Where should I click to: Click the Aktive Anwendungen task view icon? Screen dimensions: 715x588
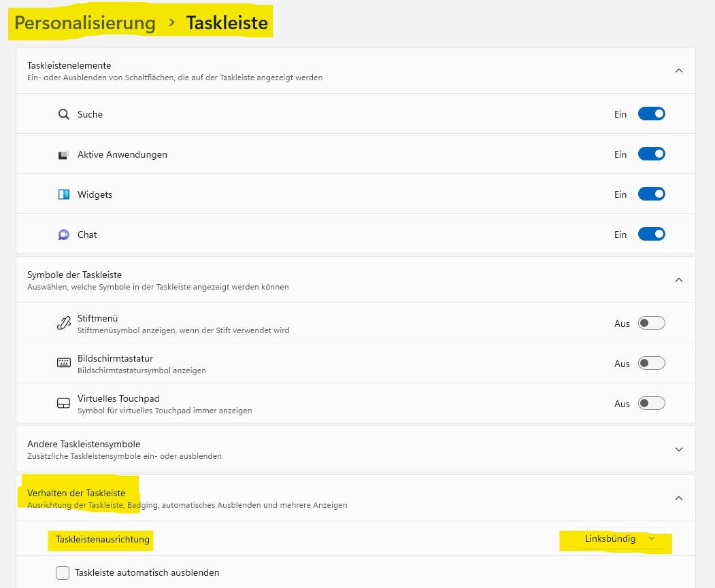click(x=63, y=154)
